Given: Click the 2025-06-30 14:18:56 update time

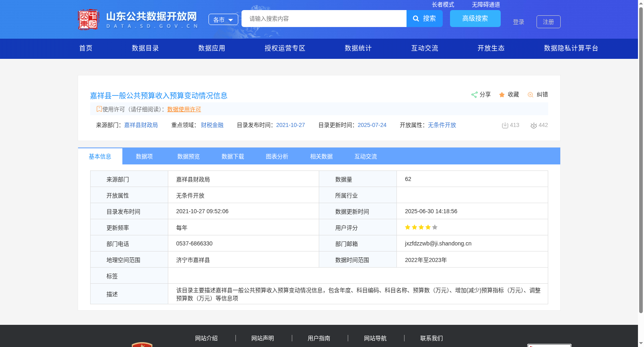Looking at the screenshot, I should [431, 211].
